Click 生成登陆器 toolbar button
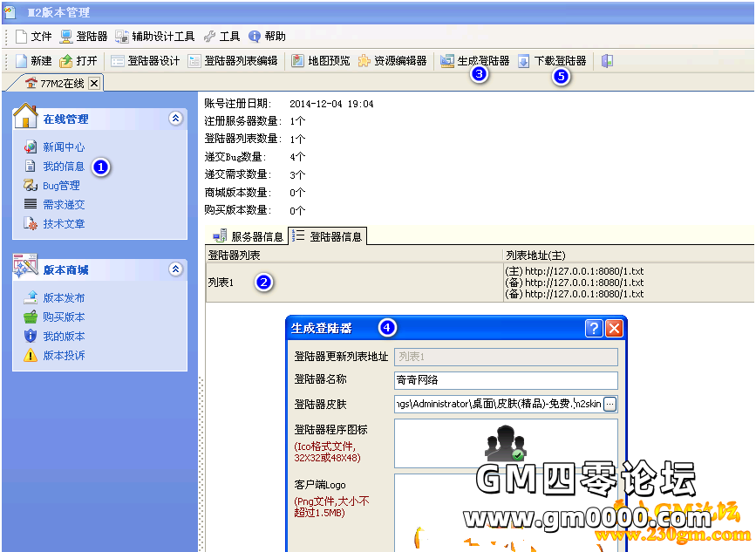 475,61
